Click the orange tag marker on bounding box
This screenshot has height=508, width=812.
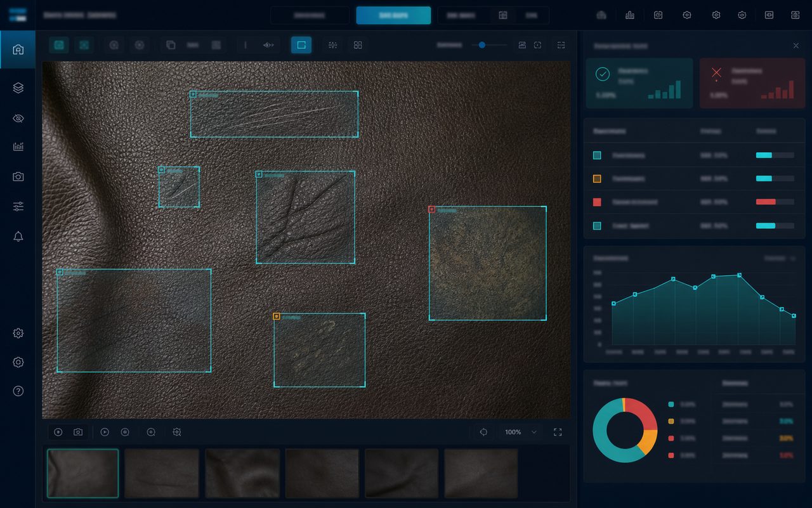click(x=277, y=316)
